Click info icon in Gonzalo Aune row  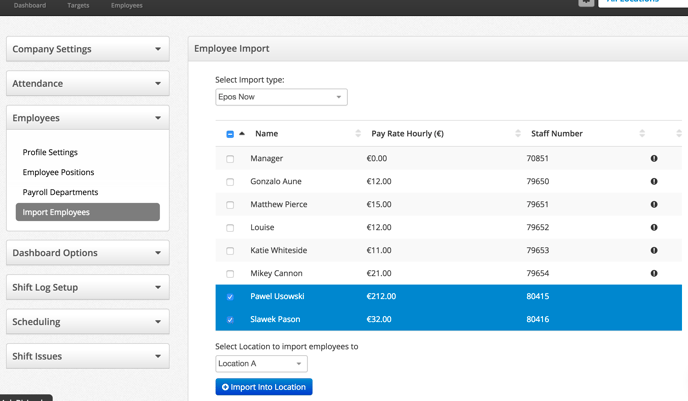pos(654,181)
